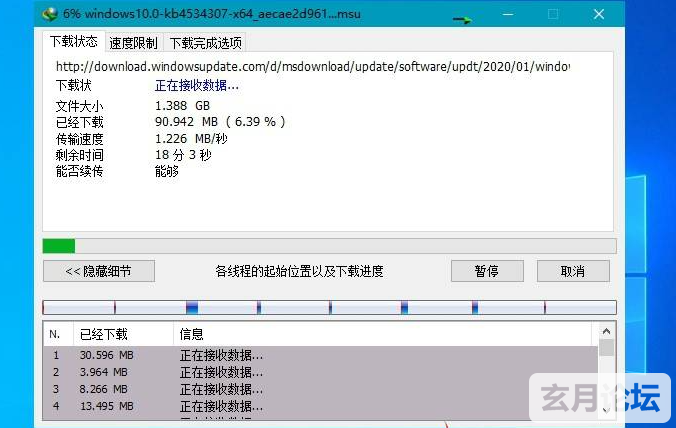Click the N. column header
This screenshot has height=428, width=676.
58,334
